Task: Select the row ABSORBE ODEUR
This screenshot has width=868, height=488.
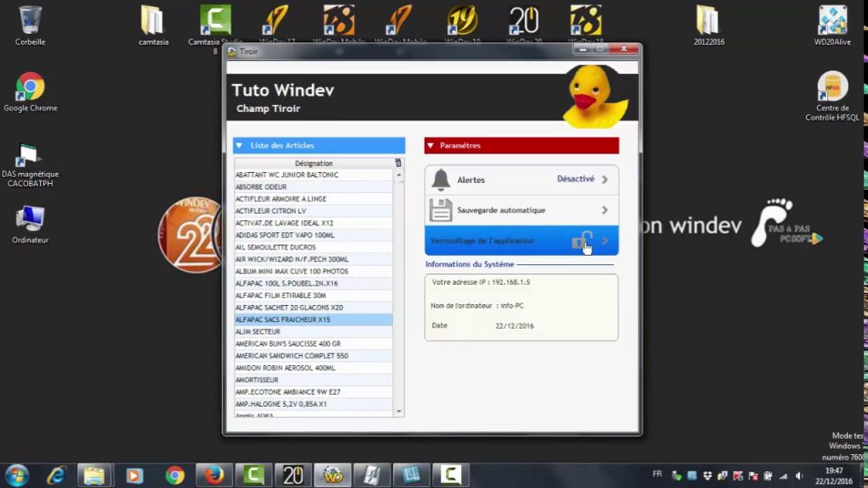Action: pyautogui.click(x=314, y=187)
